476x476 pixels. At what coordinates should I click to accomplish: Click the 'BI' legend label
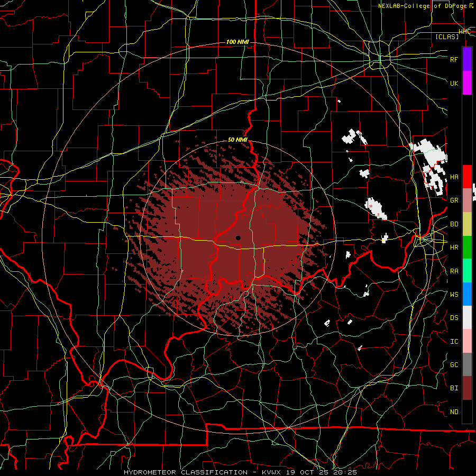(x=454, y=388)
